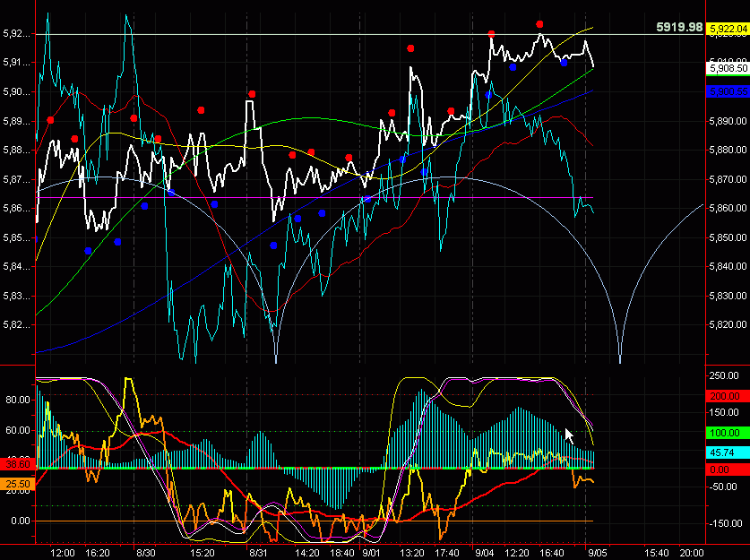Select the green 100.00 indicator level tag

coord(728,433)
